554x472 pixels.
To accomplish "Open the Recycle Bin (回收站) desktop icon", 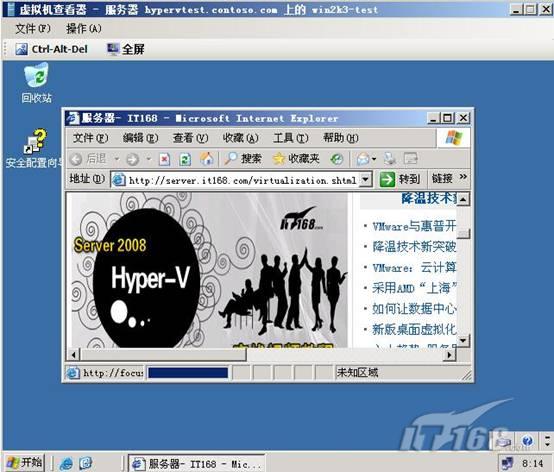I will (36, 83).
